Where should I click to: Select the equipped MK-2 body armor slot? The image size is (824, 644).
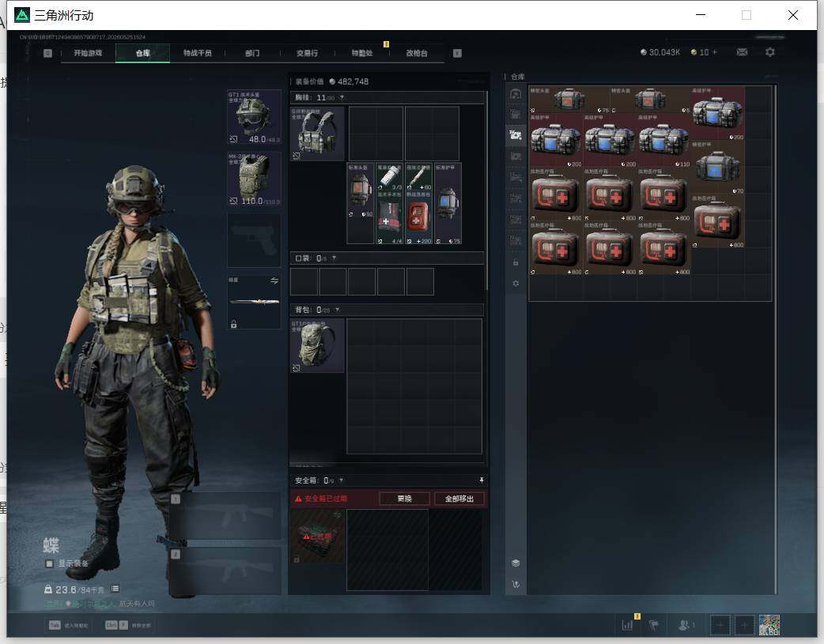click(x=255, y=179)
